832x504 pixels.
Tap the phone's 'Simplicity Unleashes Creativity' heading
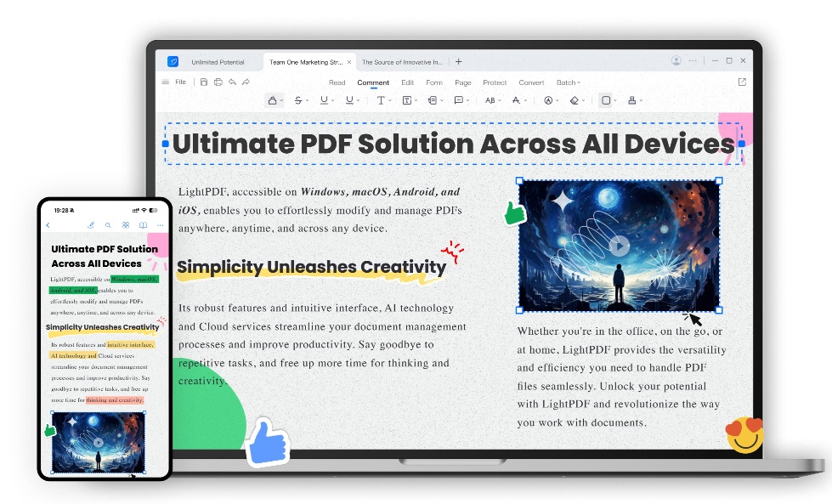[x=103, y=327]
